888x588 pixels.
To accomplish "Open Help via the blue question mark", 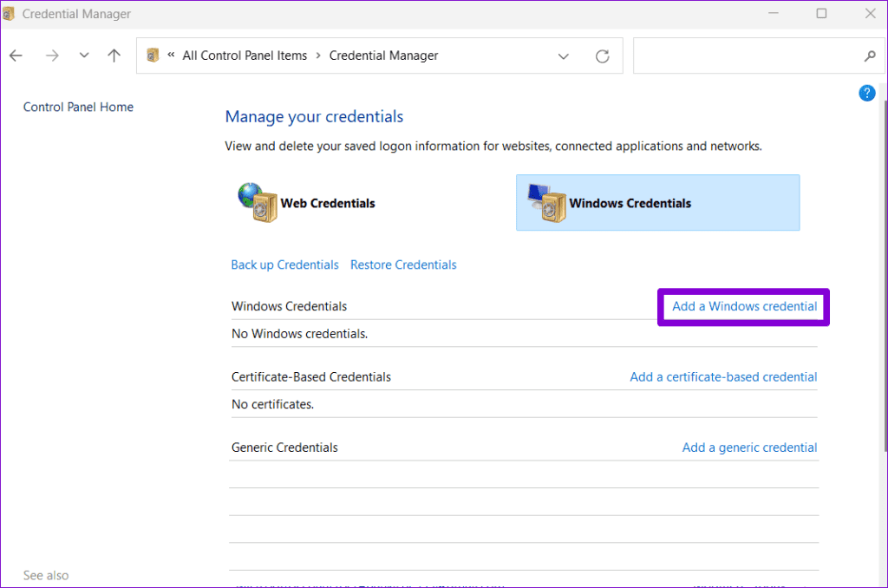I will pos(866,93).
